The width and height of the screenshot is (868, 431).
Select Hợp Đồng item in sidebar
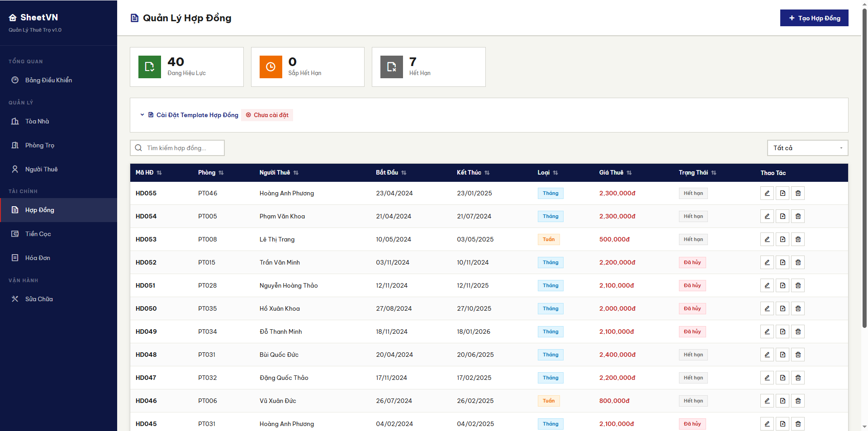click(58, 210)
